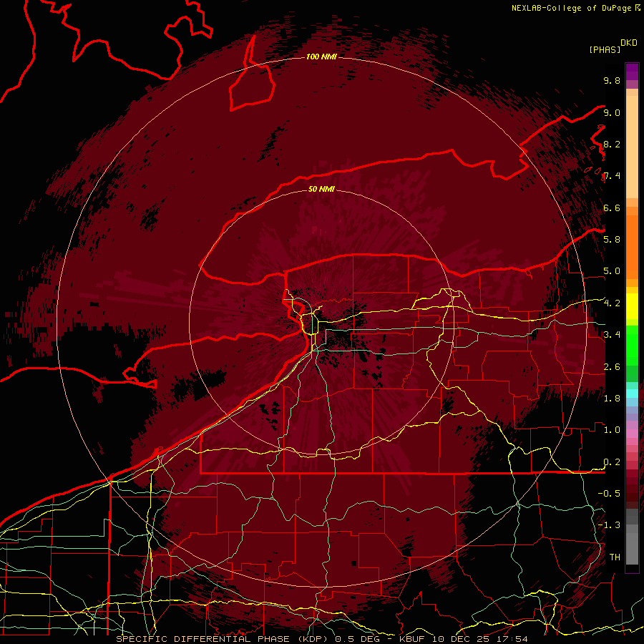Screen dimensions: 644x644
Task: Click the 10 DEC 25 date text
Action: point(460,639)
